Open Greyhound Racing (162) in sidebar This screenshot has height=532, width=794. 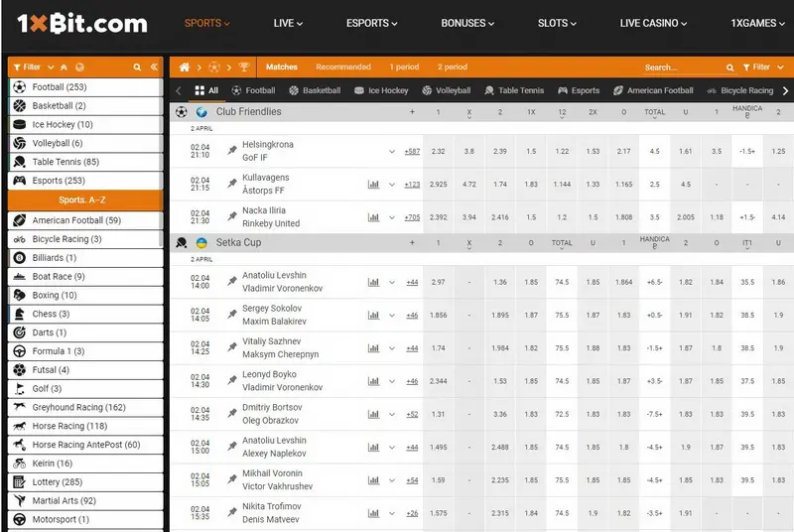pos(85,408)
